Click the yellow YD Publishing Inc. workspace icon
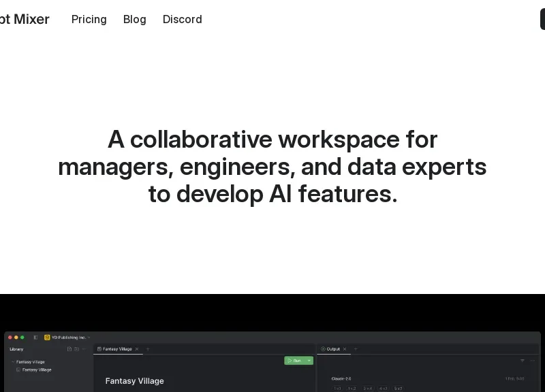 click(47, 337)
